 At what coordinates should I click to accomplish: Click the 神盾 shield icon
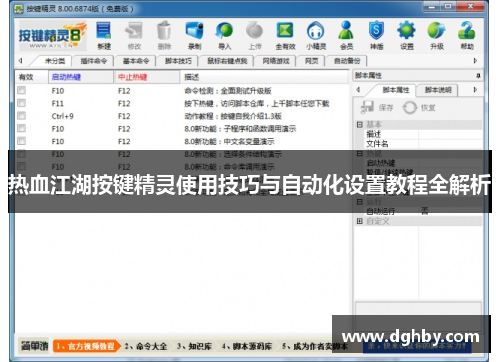376,35
